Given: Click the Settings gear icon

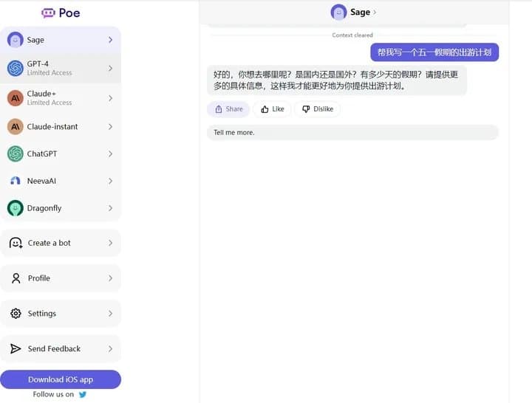Looking at the screenshot, I should tap(16, 314).
